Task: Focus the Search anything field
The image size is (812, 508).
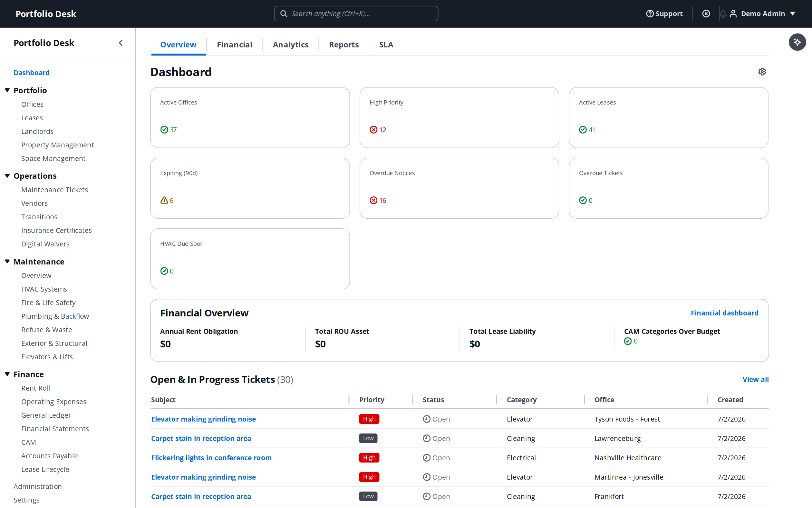Action: [x=356, y=14]
